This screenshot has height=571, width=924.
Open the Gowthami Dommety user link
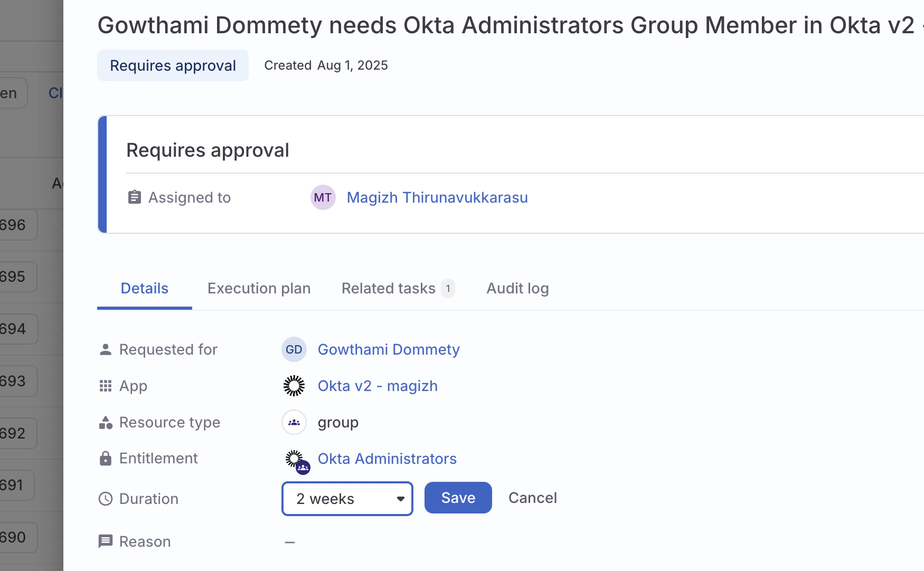389,349
